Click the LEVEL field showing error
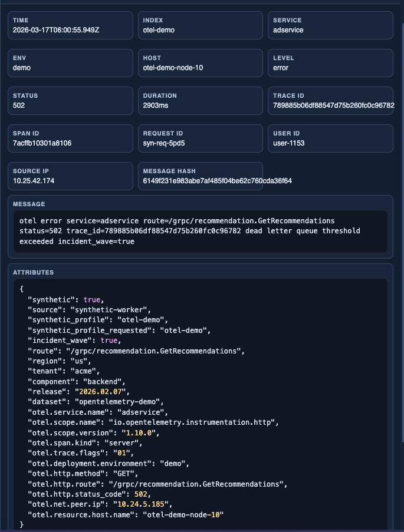 [330, 63]
